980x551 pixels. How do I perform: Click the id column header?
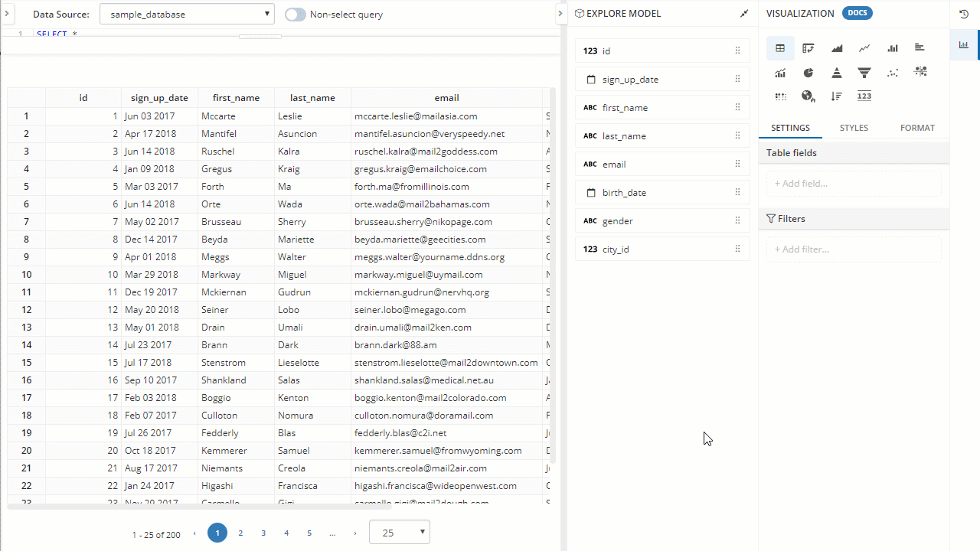point(83,97)
